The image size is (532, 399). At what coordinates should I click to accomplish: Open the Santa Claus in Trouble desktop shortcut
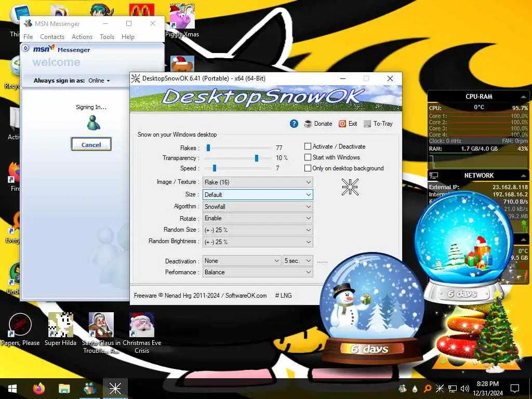(x=101, y=333)
